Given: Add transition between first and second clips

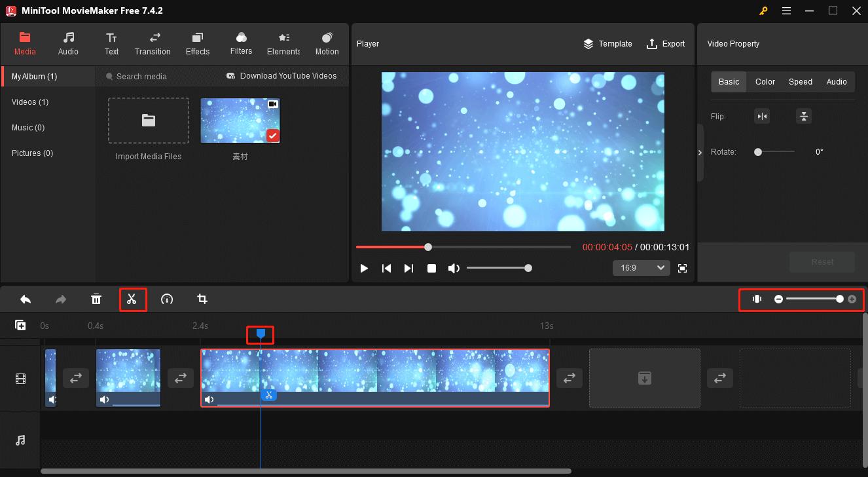Looking at the screenshot, I should point(76,378).
